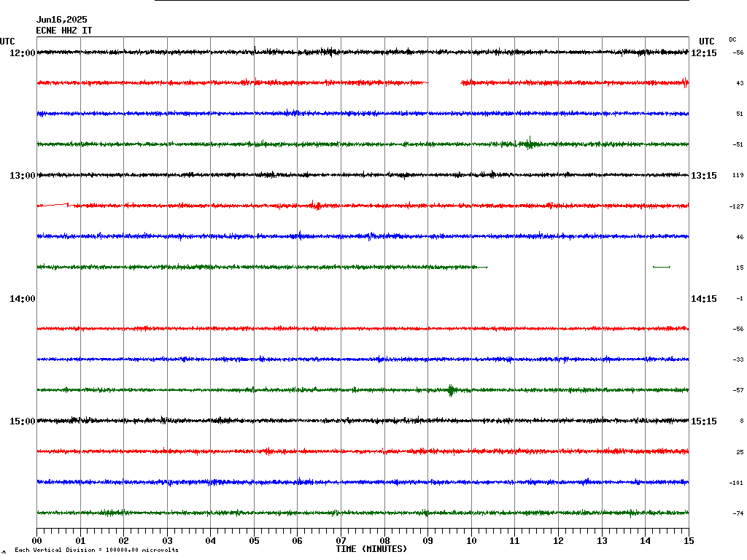The width and height of the screenshot is (747, 560).
Task: Click DC value 25
Action: (x=740, y=452)
